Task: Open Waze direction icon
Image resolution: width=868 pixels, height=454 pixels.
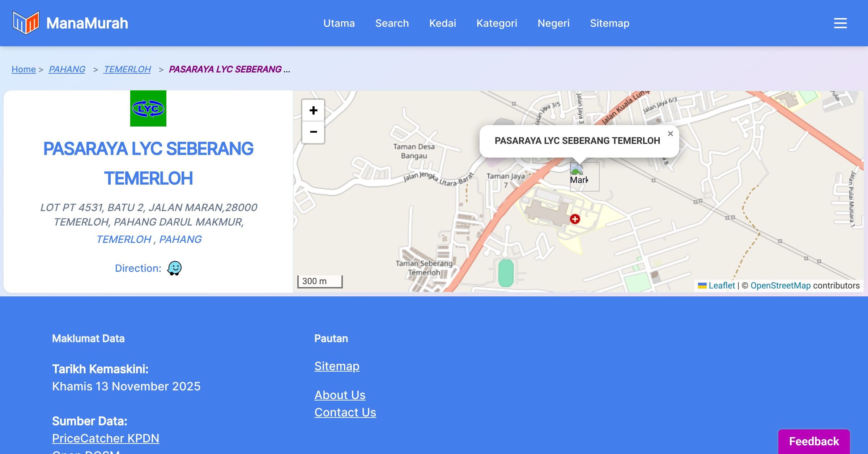Action: pyautogui.click(x=174, y=268)
